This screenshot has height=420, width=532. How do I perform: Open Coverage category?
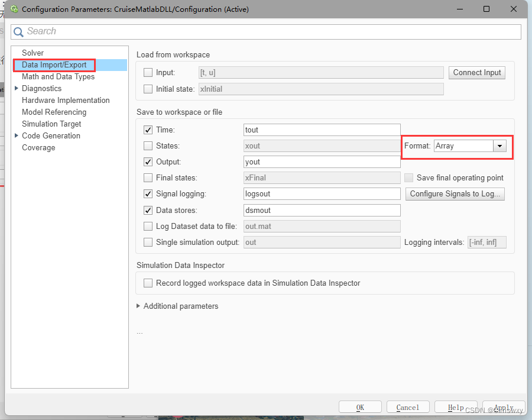[38, 148]
